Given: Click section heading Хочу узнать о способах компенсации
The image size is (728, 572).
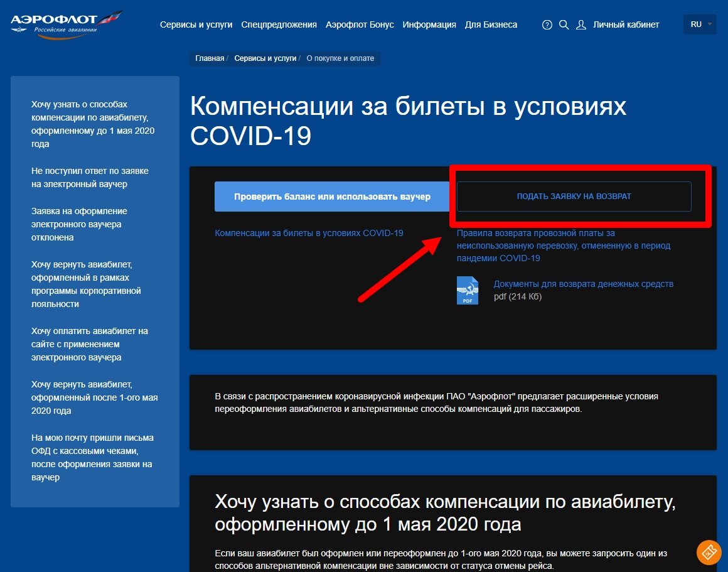Looking at the screenshot, I should pyautogui.click(x=445, y=513).
